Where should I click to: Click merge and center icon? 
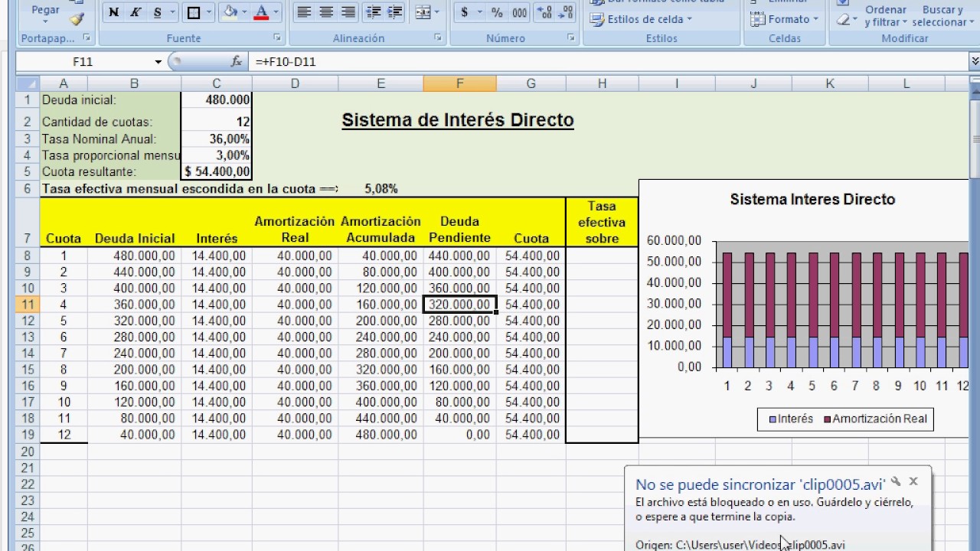422,12
